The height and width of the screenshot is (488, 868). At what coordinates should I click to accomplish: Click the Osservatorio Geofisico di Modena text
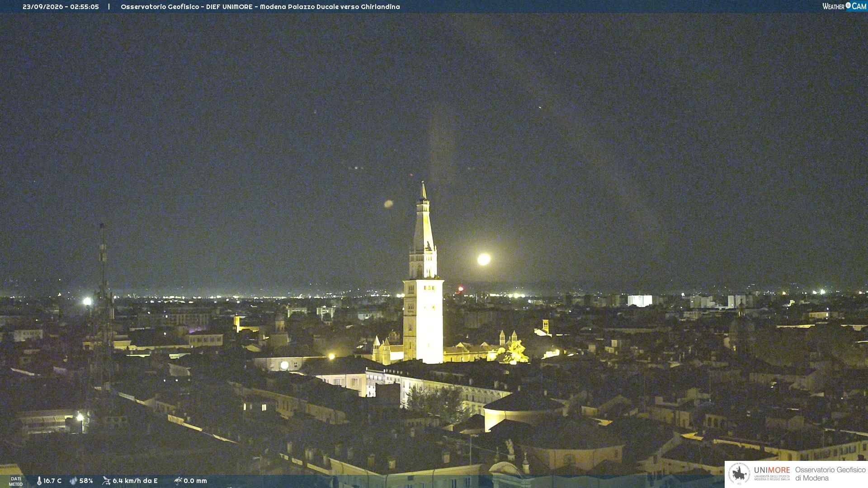pyautogui.click(x=830, y=474)
